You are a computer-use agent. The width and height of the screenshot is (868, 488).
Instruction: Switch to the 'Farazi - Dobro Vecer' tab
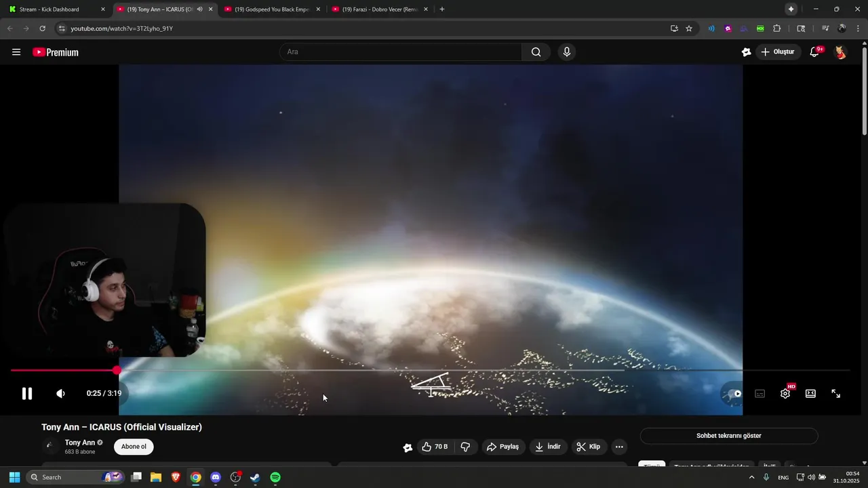[x=380, y=9]
